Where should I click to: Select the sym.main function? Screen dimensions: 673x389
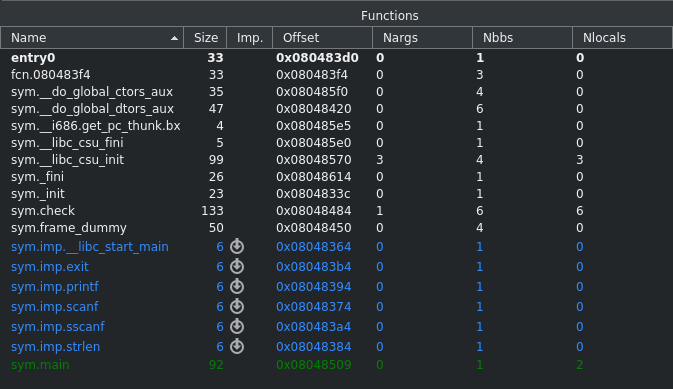pyautogui.click(x=40, y=365)
